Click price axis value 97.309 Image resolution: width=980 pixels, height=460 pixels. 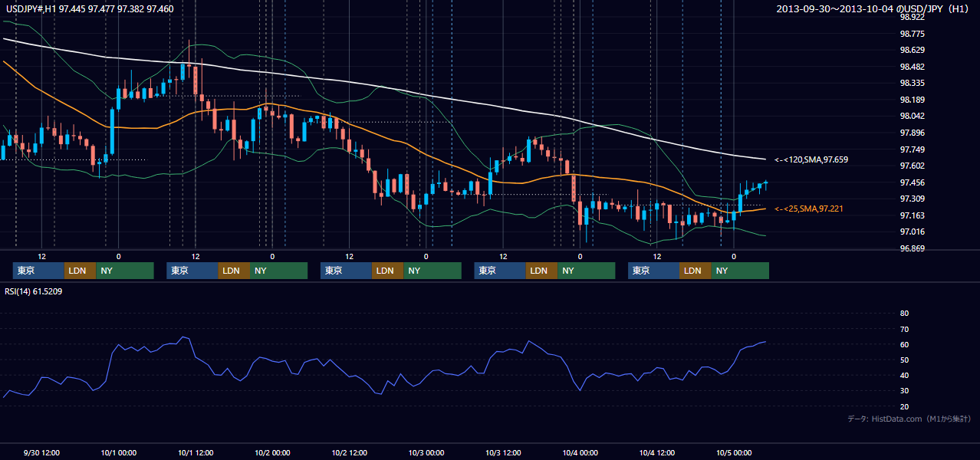[x=912, y=199]
